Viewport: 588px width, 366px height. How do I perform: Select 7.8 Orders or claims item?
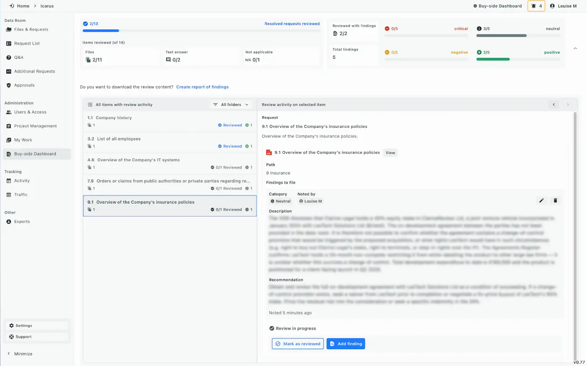coord(170,185)
